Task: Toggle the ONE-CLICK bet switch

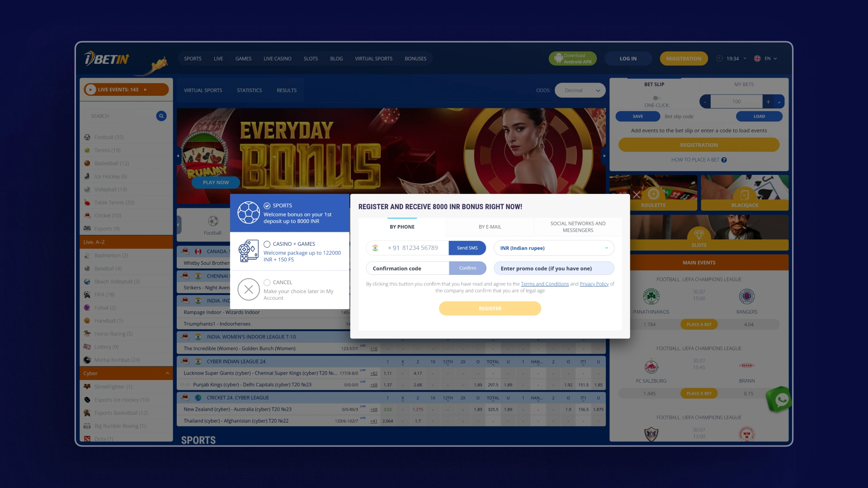Action: pyautogui.click(x=657, y=98)
